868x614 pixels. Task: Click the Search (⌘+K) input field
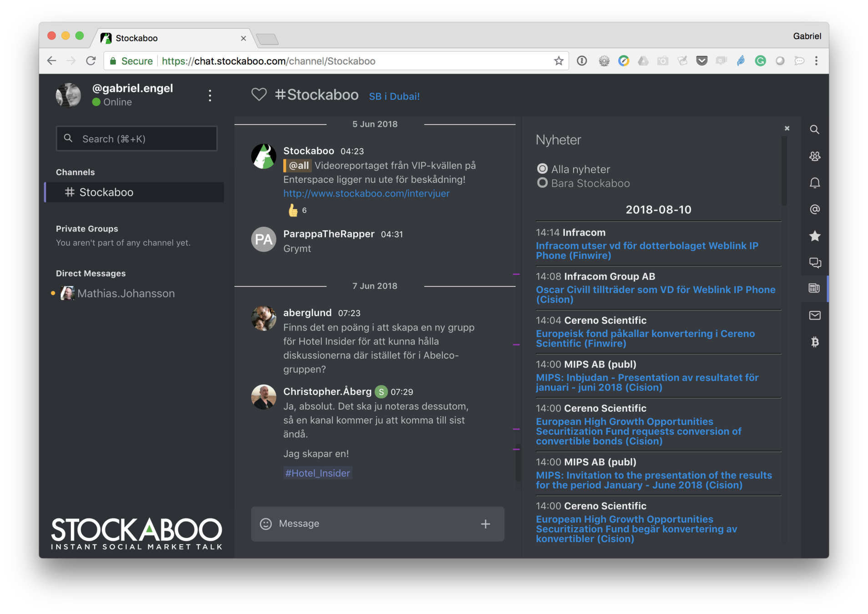pyautogui.click(x=136, y=139)
